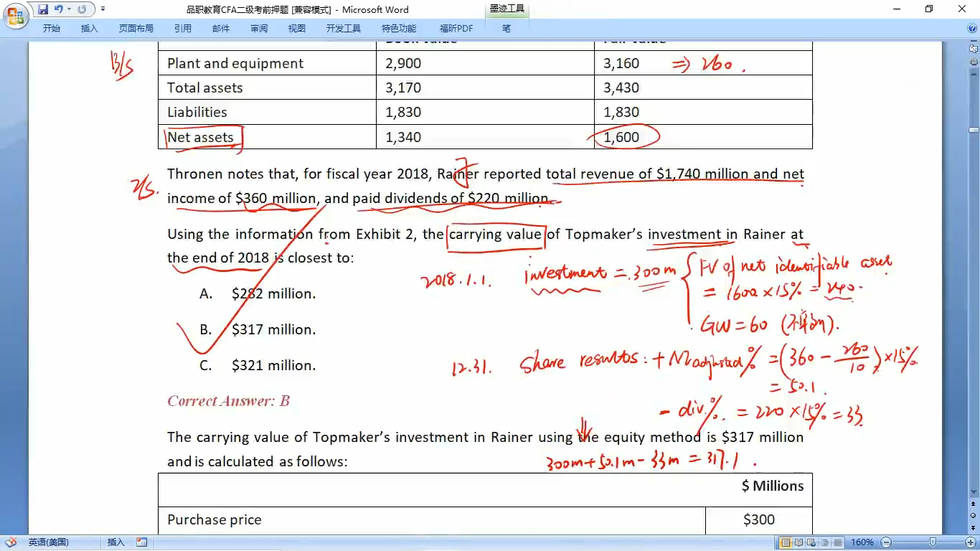The image size is (980, 551).
Task: Switch to Draft view
Action: coord(838,542)
